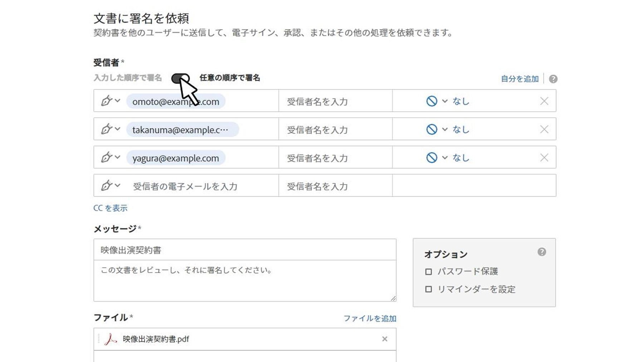Remove the yagura@example.com recipient row
The height and width of the screenshot is (362, 644).
pyautogui.click(x=544, y=158)
